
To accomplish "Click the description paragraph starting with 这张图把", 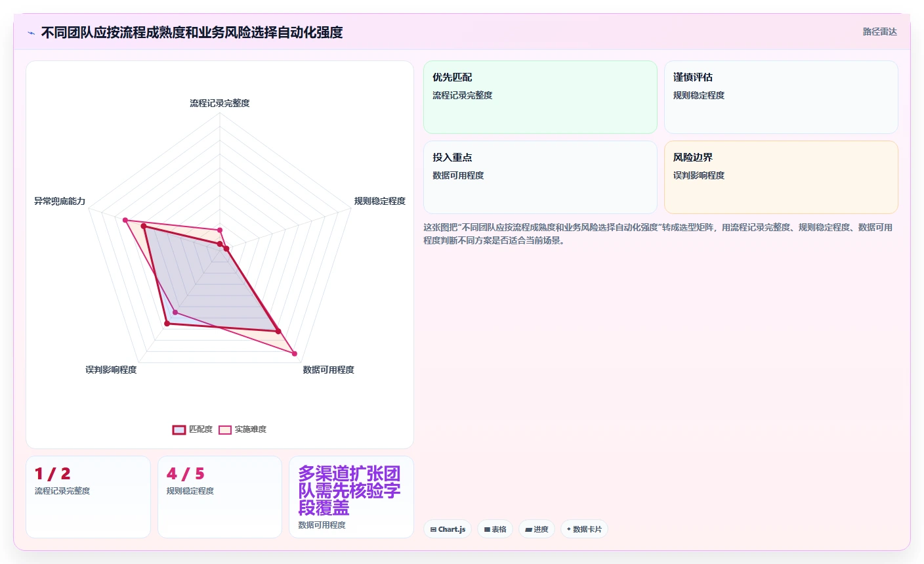I will [x=658, y=234].
